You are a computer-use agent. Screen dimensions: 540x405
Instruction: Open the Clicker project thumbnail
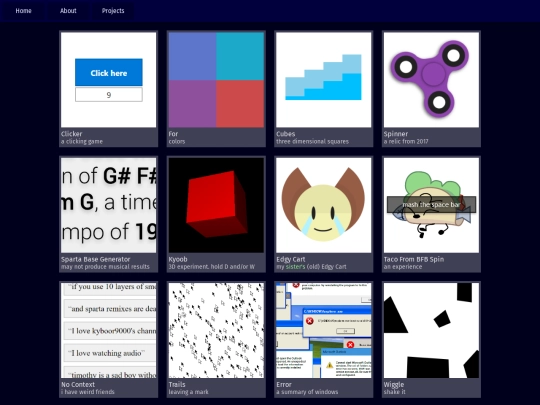click(x=108, y=80)
